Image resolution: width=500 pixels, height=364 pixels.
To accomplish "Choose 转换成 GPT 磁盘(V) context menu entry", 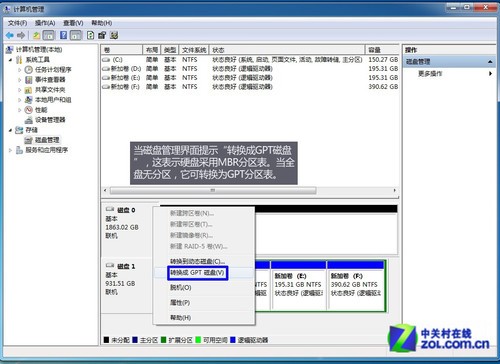I will click(197, 273).
